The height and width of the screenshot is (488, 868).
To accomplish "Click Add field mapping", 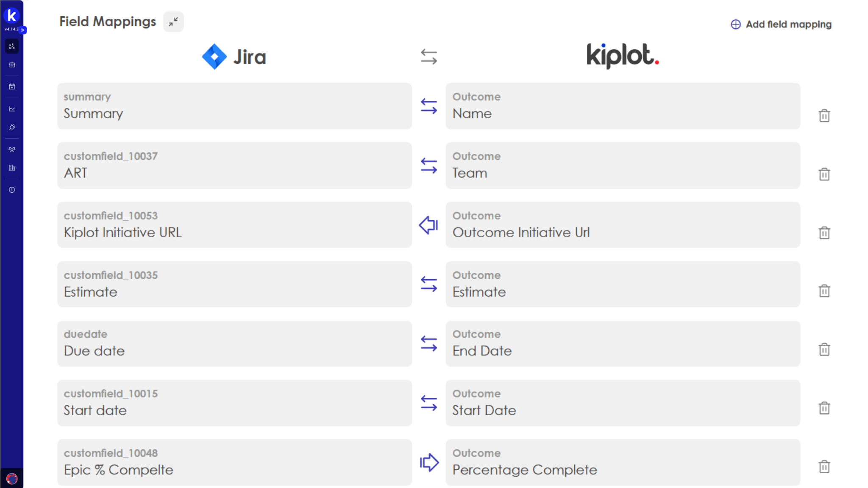I will pyautogui.click(x=781, y=24).
